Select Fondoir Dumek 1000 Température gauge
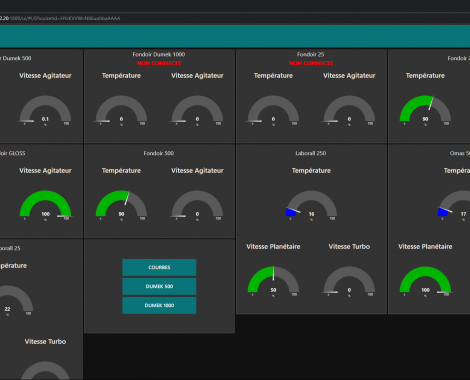470x380 pixels. click(121, 111)
